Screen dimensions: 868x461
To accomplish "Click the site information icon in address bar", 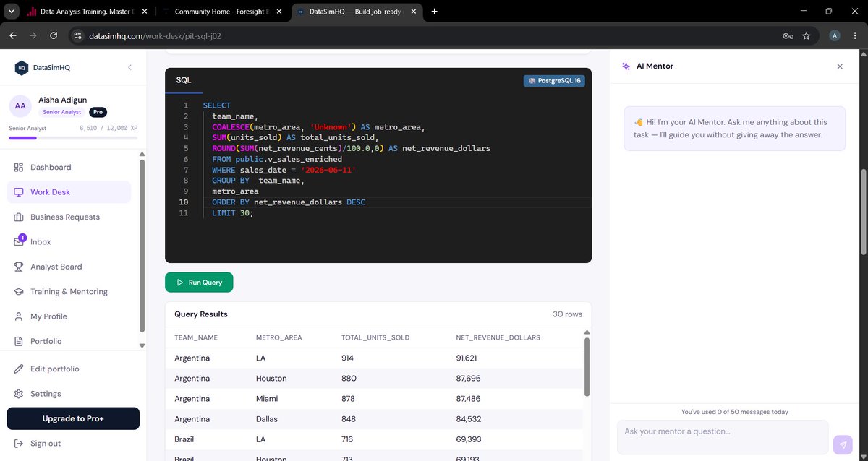I will pyautogui.click(x=77, y=35).
